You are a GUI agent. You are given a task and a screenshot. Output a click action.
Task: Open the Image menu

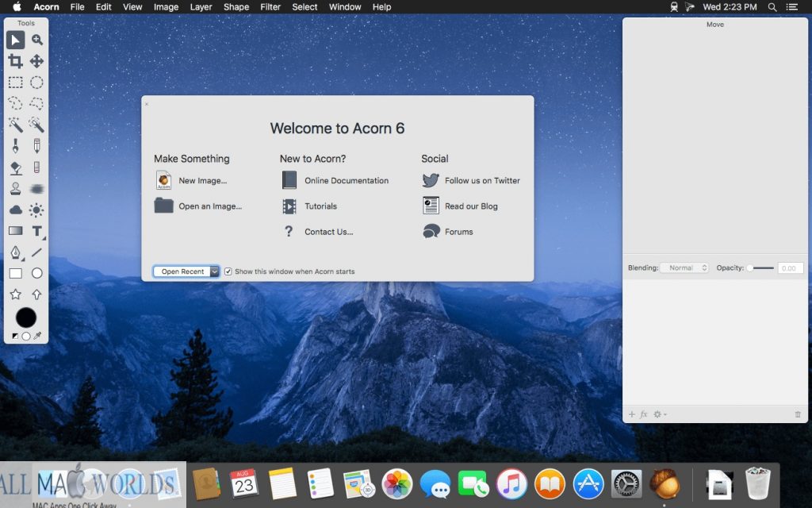pos(167,6)
